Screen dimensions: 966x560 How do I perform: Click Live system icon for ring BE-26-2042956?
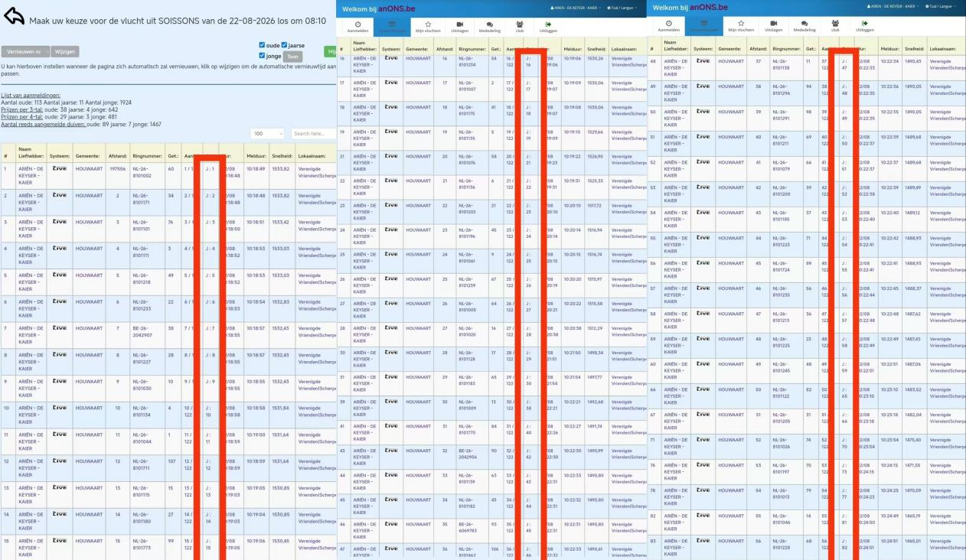pos(390,451)
